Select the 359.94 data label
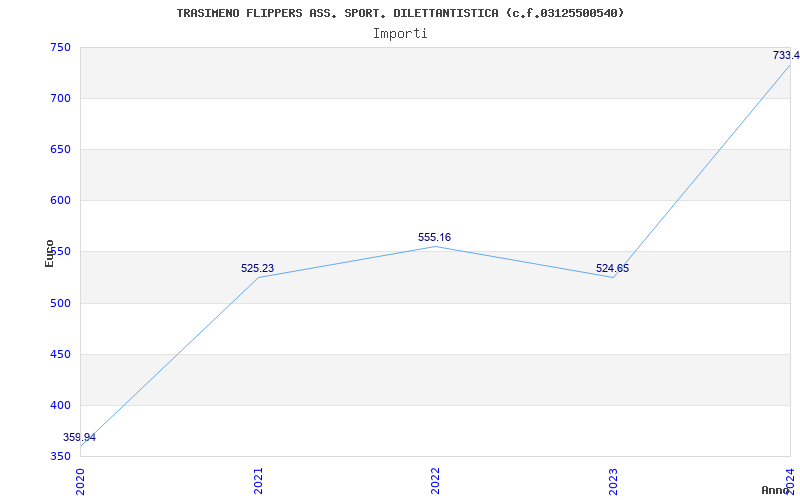 (79, 437)
